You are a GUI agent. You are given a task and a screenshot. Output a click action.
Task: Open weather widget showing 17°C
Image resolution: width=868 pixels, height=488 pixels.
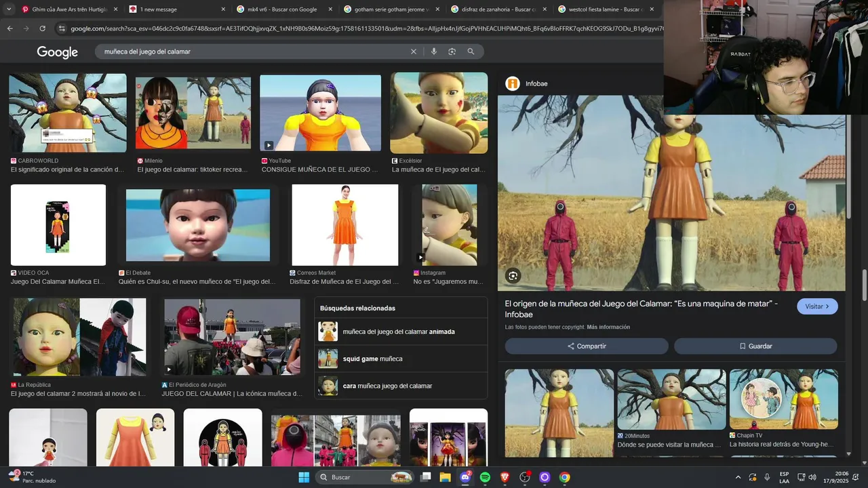coord(32,477)
